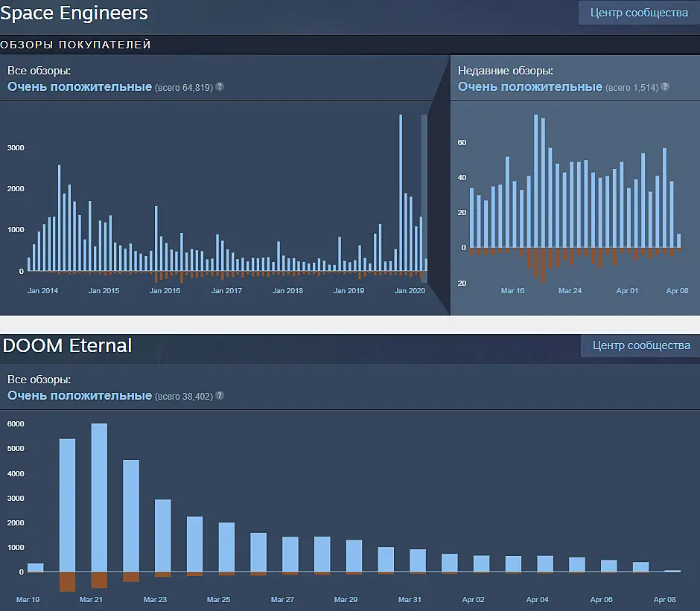Click help icon beside recent reviews 1,514

pyautogui.click(x=665, y=86)
